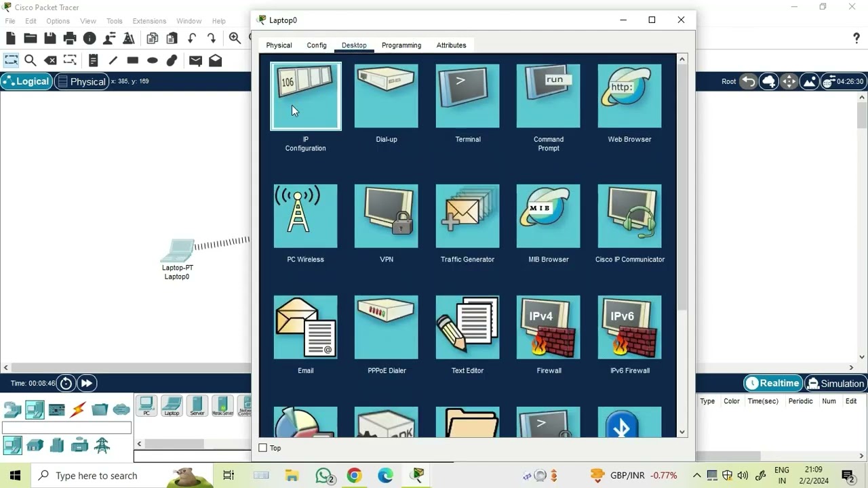Viewport: 868px width, 488px height.
Task: Click the desktop panel scroll down arrow
Action: [682, 432]
